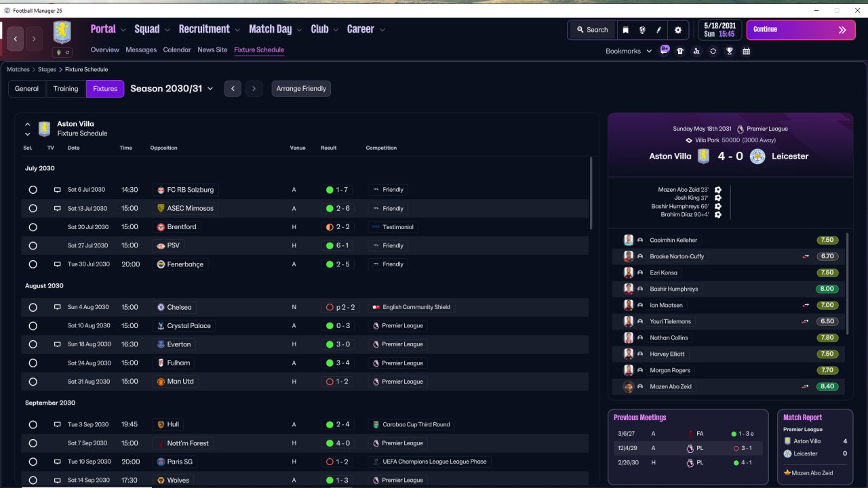868x488 pixels.
Task: Click the Arrange Friendly button
Action: coord(301,89)
